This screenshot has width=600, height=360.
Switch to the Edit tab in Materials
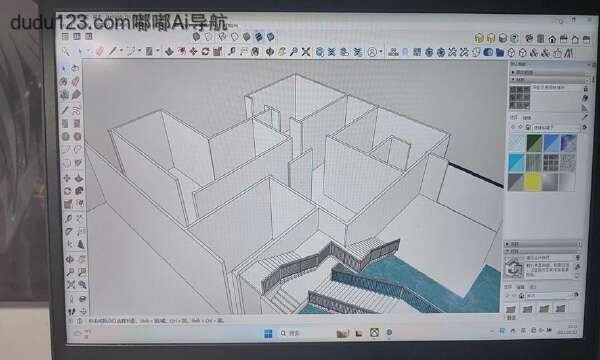point(527,118)
